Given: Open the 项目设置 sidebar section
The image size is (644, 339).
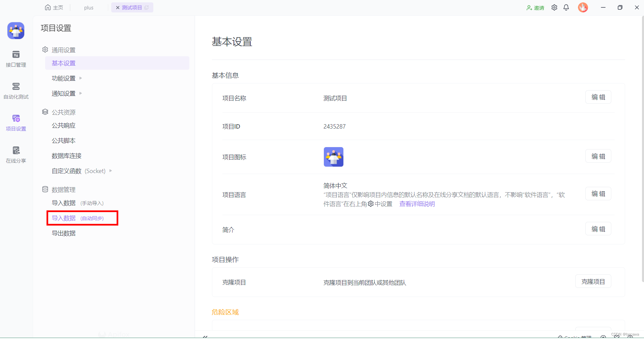Looking at the screenshot, I should tap(16, 123).
